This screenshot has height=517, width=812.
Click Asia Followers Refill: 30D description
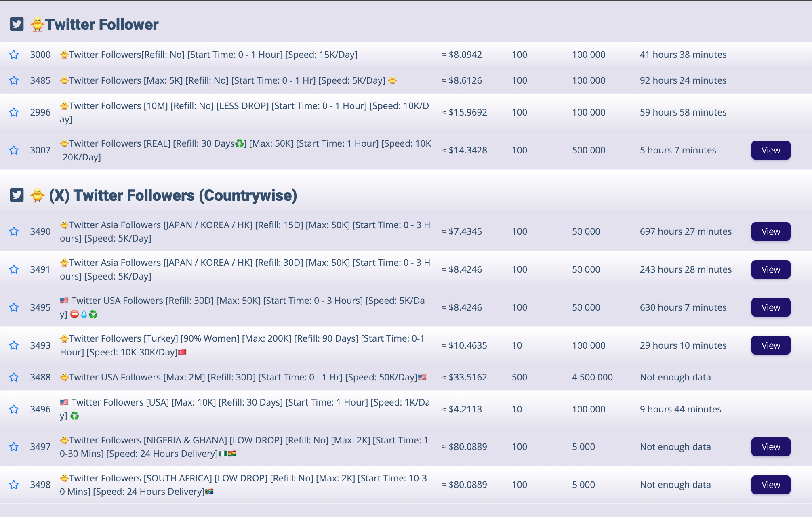[x=245, y=269]
